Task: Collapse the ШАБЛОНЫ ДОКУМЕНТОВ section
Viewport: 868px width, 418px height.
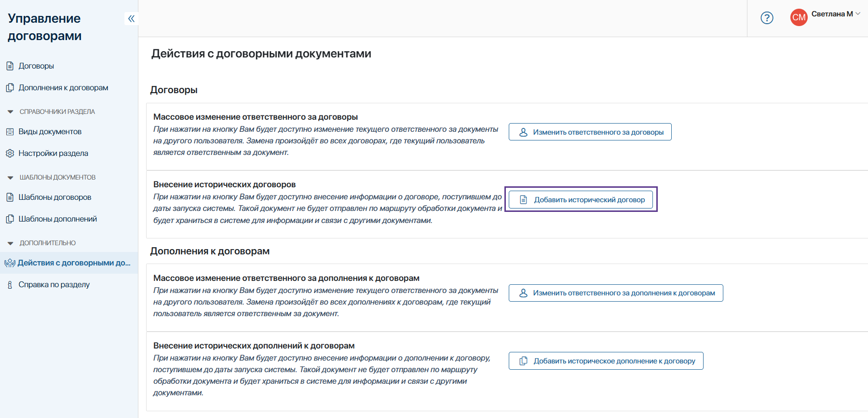Action: tap(11, 178)
